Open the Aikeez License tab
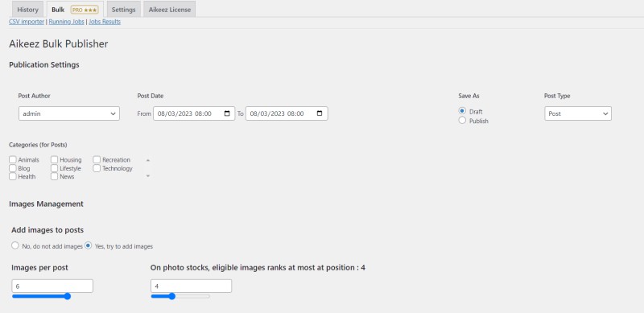The image size is (644, 313). [x=170, y=10]
